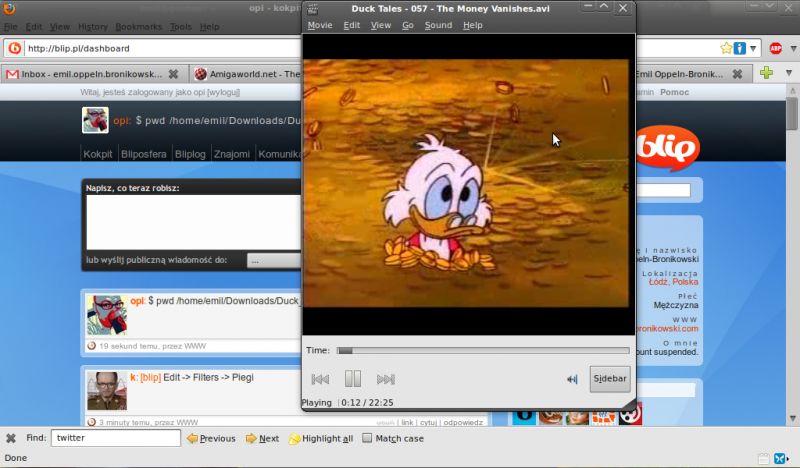Open the Help menu in movie player
The image size is (800, 468).
[x=472, y=25]
